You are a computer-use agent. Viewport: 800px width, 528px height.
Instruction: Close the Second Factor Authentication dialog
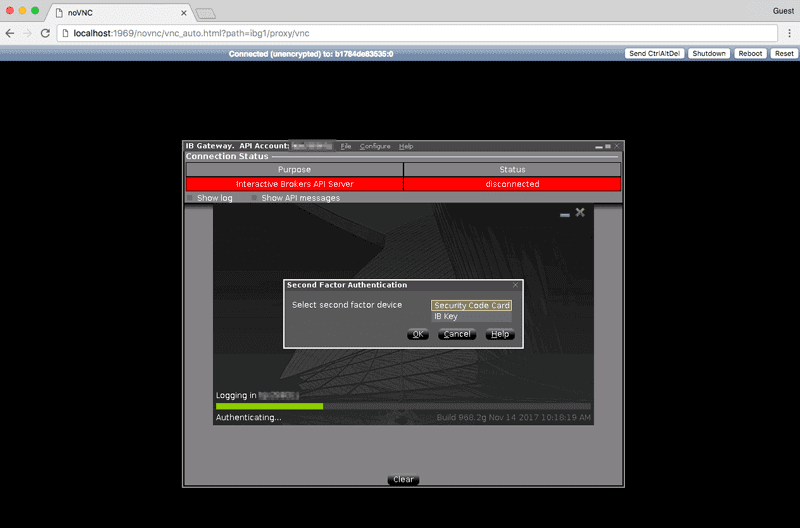(x=515, y=285)
